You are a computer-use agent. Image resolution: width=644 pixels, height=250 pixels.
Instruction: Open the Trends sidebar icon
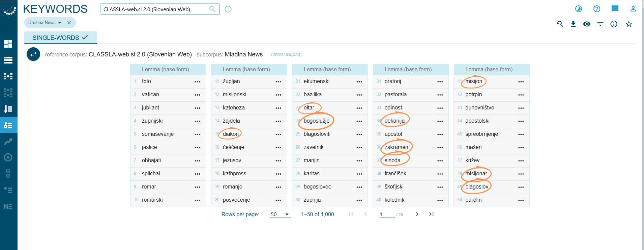tap(8, 141)
